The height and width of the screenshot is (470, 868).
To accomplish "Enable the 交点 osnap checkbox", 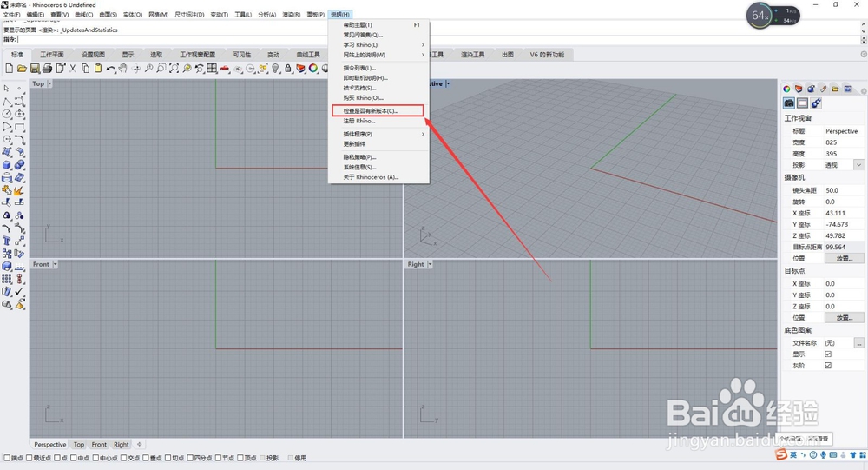I will tap(123, 458).
